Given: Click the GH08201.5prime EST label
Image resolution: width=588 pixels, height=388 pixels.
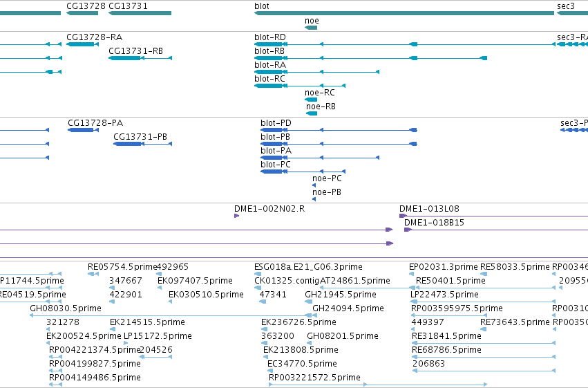Looking at the screenshot, I should (343, 336).
